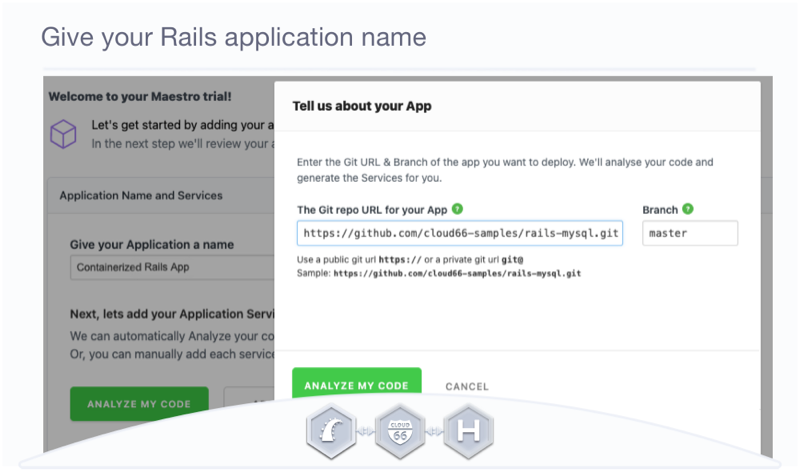Click the Application Name and Services header
Screen dimensions: 800x470
(141, 195)
